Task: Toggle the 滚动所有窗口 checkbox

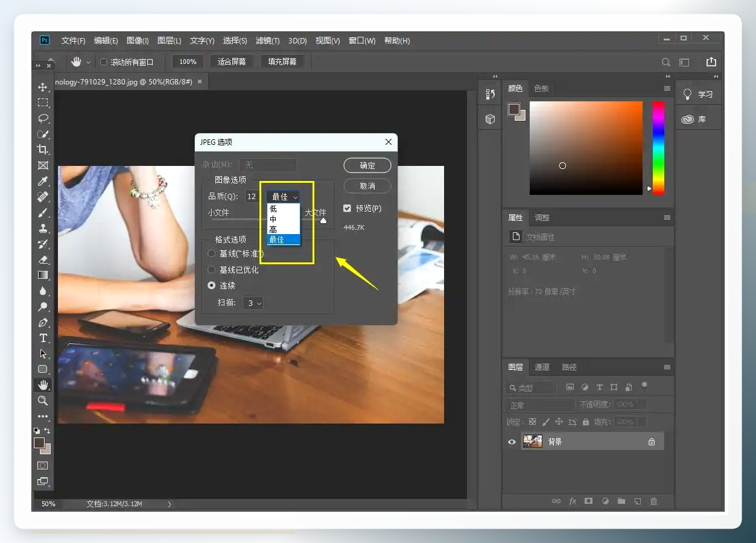Action: [103, 62]
